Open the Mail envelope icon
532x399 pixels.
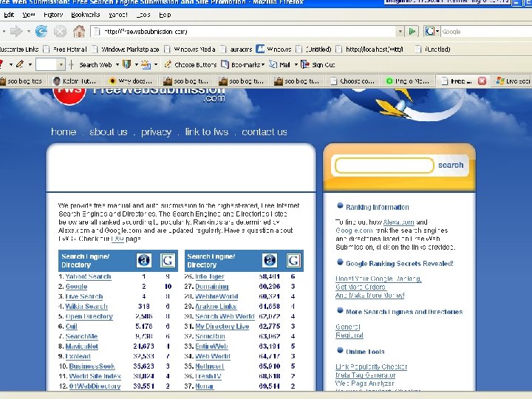point(273,64)
